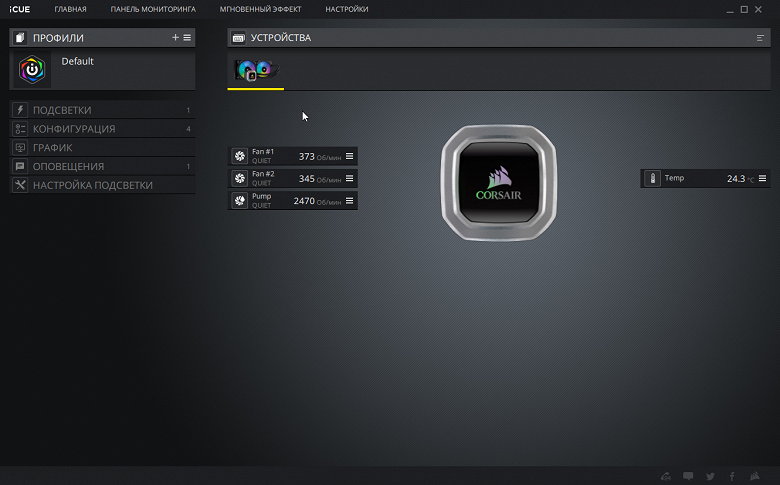
Task: Click the Fan #2 fan icon
Action: 240,179
